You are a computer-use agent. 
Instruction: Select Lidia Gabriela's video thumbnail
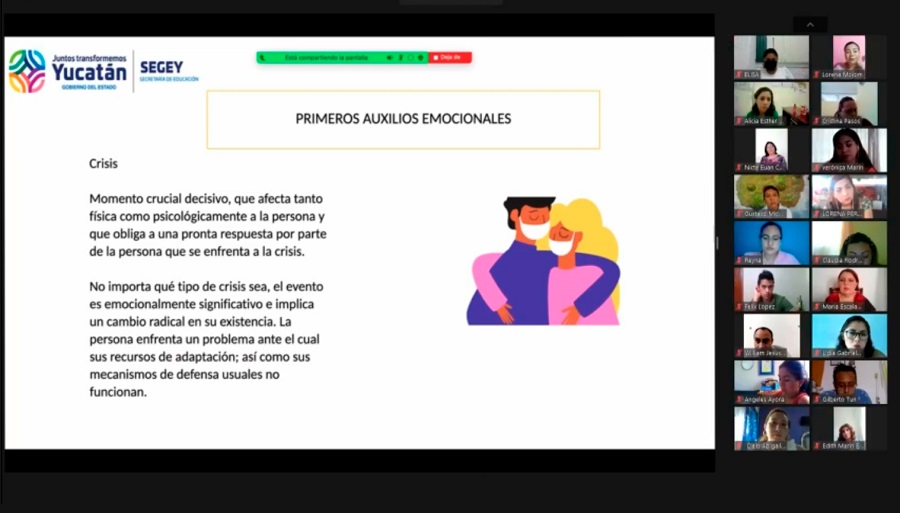coord(849,335)
